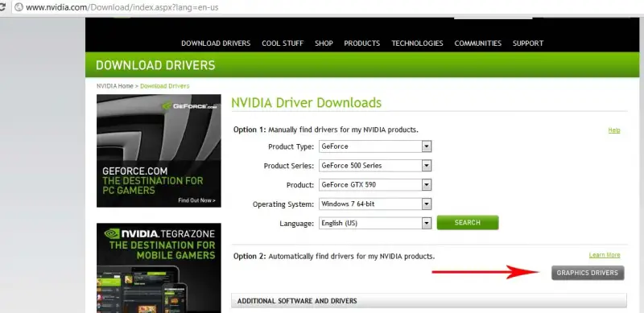Open the PRODUCTS navigation item

(361, 43)
